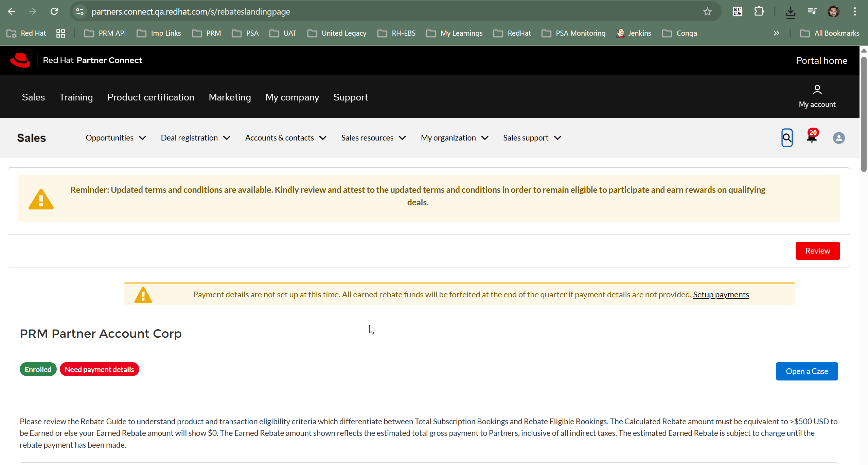Expand Deal registration menu
Screen dimensions: 868x465
pos(195,138)
